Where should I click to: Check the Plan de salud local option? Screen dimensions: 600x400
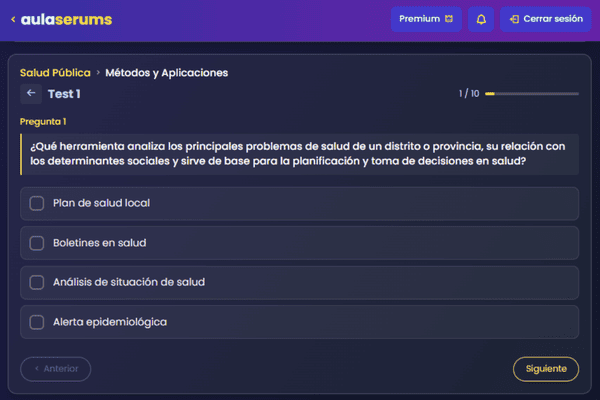[37, 204]
